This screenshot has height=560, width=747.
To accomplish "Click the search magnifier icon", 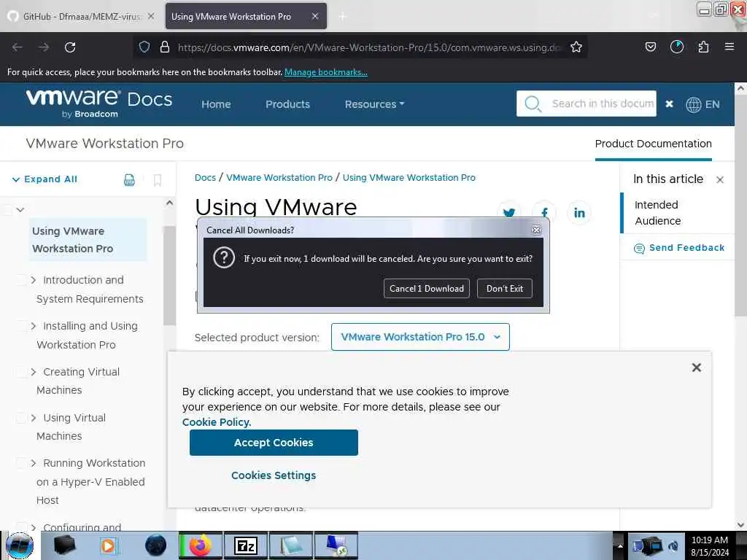I will 533,104.
